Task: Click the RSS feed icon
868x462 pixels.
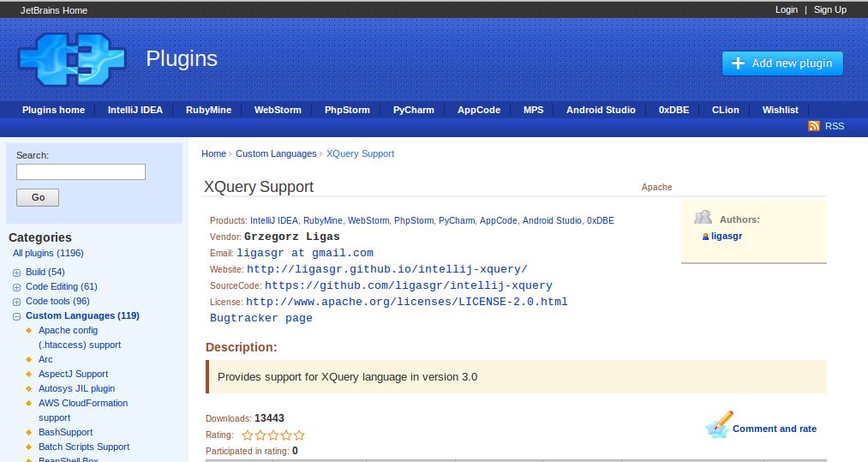Action: pos(814,126)
